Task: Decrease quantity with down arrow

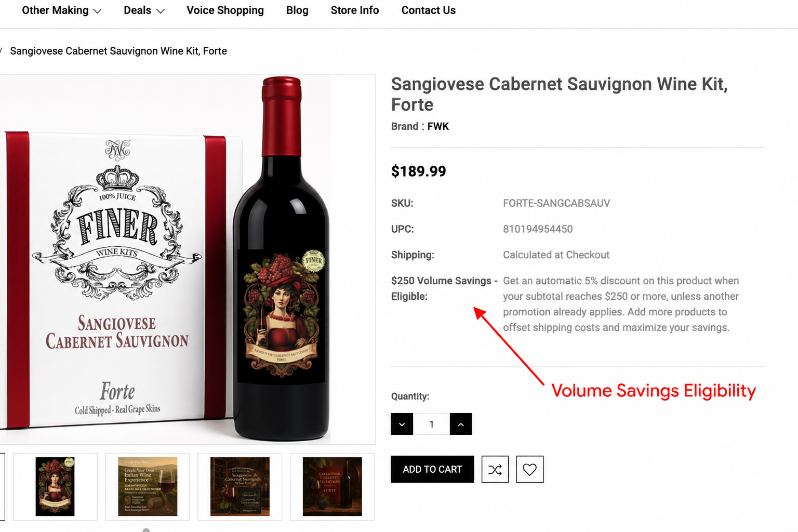Action: tap(402, 424)
